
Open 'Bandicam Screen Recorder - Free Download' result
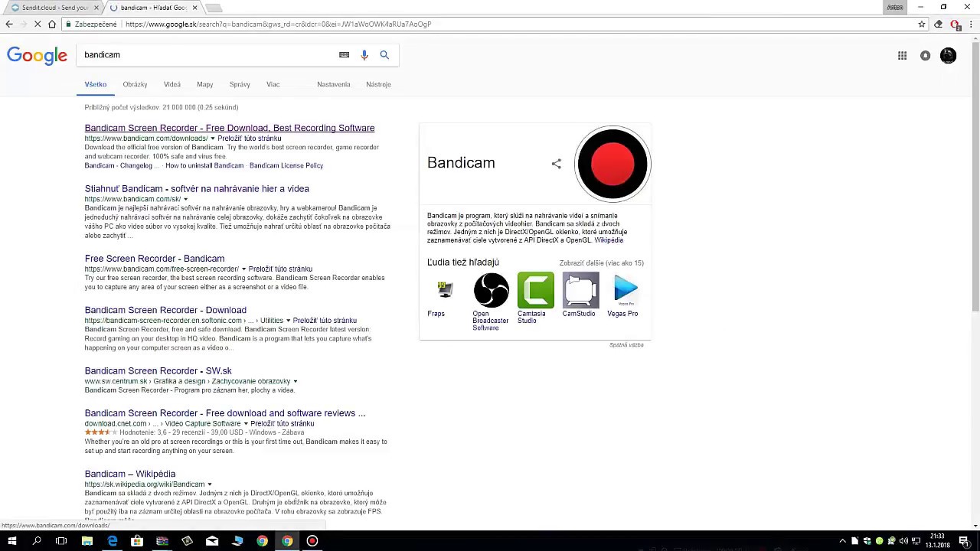(230, 128)
